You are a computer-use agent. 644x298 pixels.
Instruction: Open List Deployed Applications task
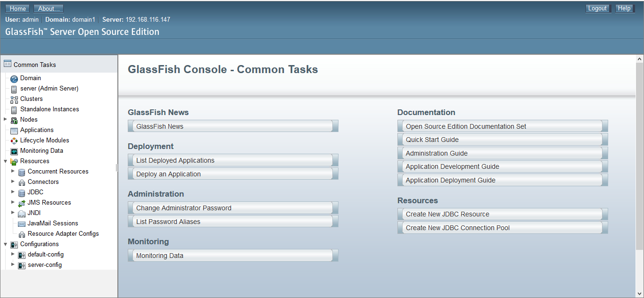coord(233,160)
